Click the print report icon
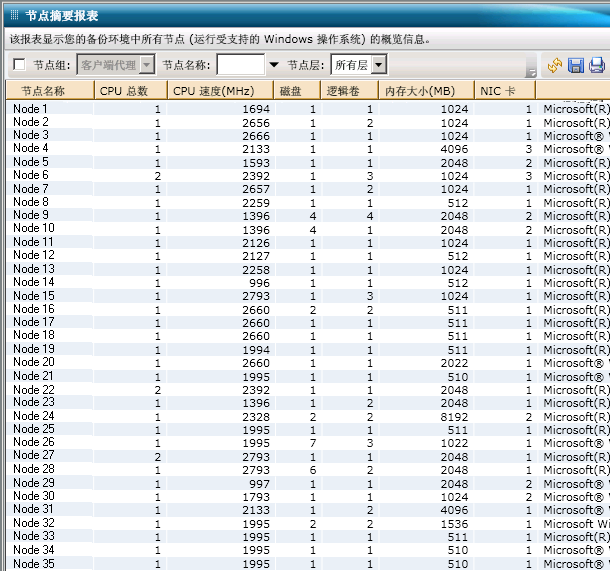The image size is (610, 571). point(597,65)
